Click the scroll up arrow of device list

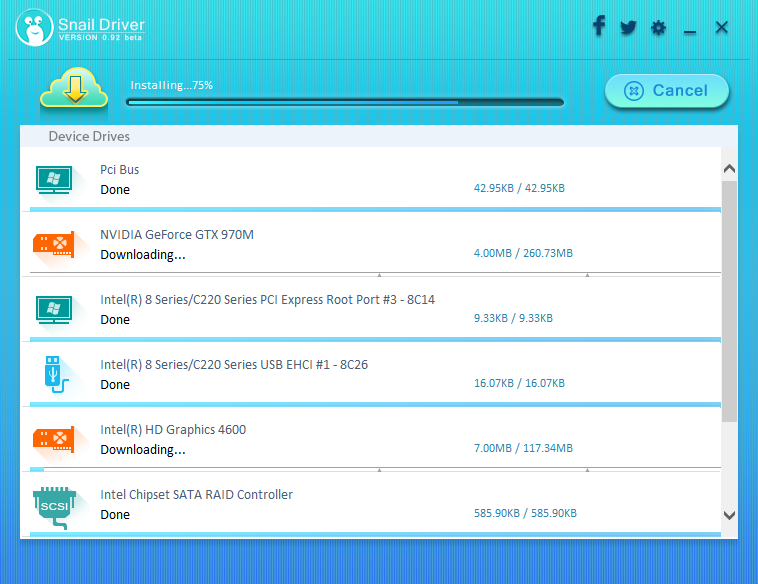coord(729,169)
